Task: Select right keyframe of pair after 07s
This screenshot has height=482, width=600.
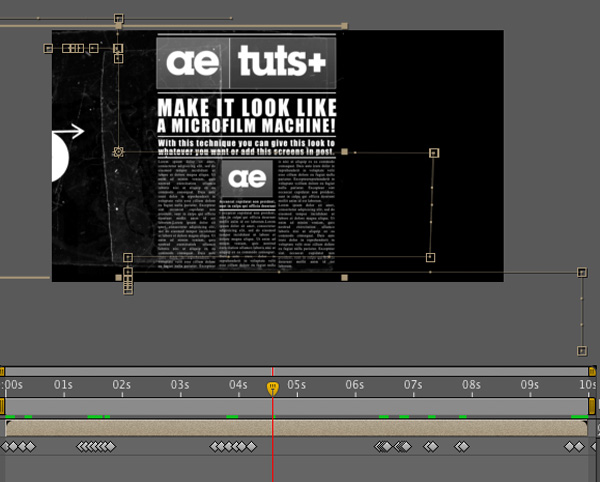Action: click(433, 446)
